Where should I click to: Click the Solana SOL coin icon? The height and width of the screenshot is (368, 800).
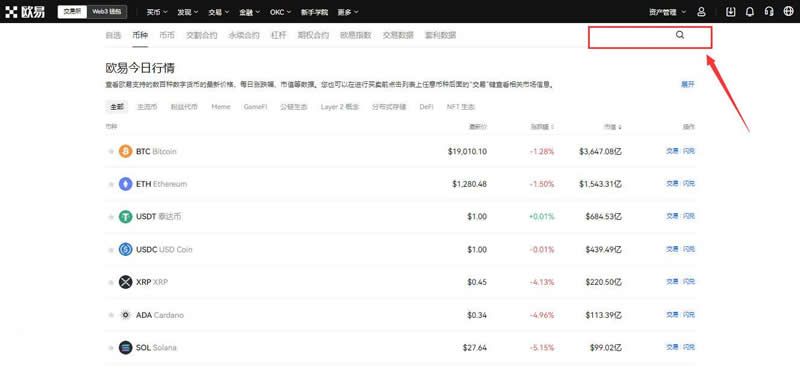point(126,348)
